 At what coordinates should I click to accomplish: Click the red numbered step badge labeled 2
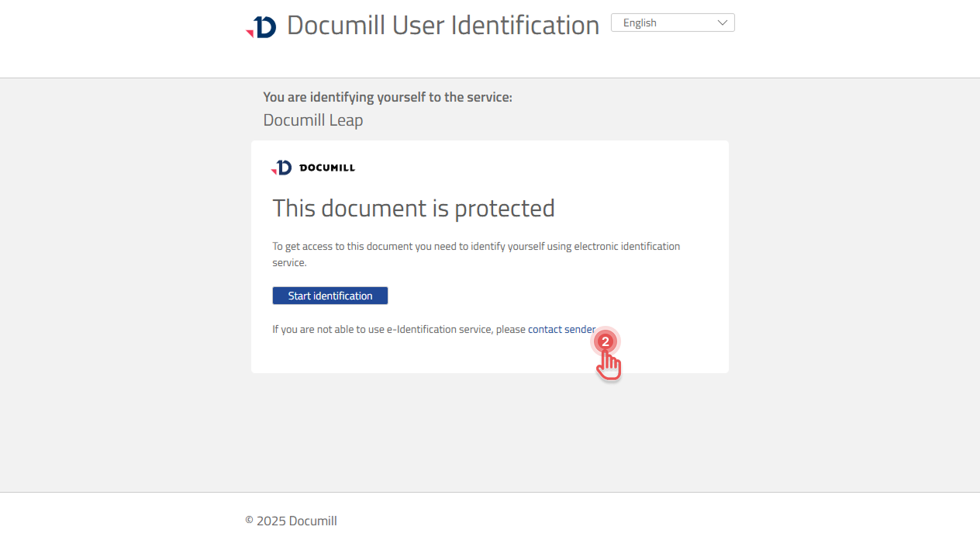[605, 341]
